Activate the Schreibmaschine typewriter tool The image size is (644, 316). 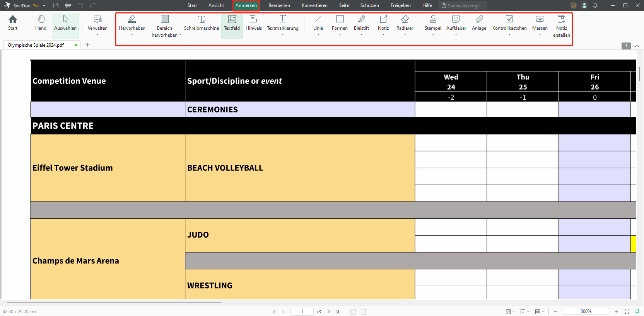(x=201, y=23)
